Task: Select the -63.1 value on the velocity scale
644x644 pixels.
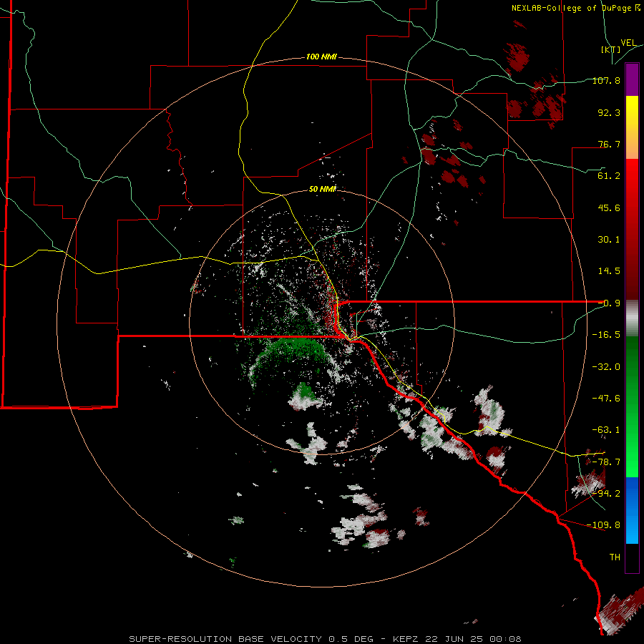Action: pos(606,430)
